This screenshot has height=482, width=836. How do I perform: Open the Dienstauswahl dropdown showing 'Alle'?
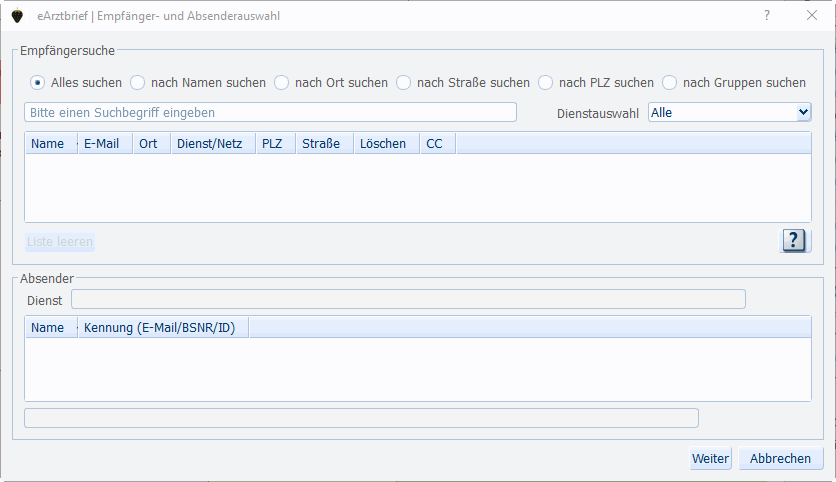coord(729,113)
